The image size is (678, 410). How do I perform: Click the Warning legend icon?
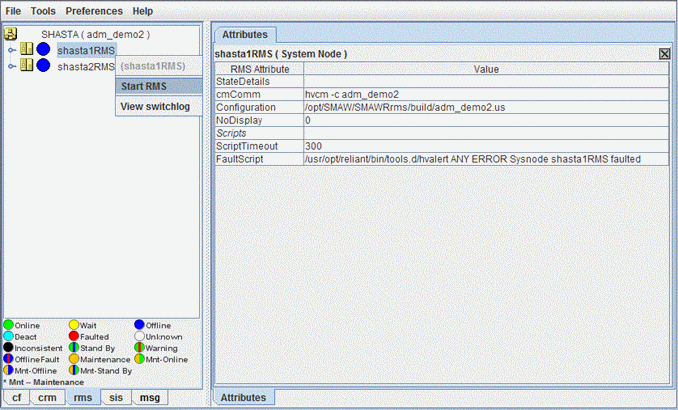click(x=139, y=347)
